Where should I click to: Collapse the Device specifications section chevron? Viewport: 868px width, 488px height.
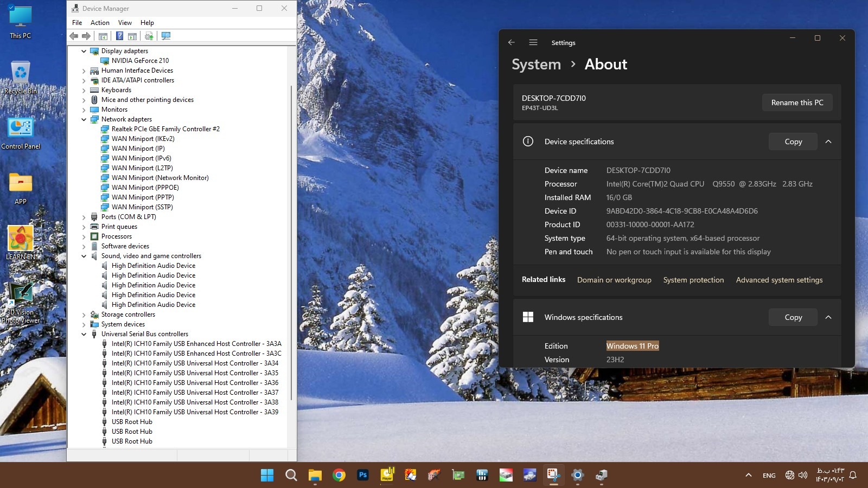point(828,142)
